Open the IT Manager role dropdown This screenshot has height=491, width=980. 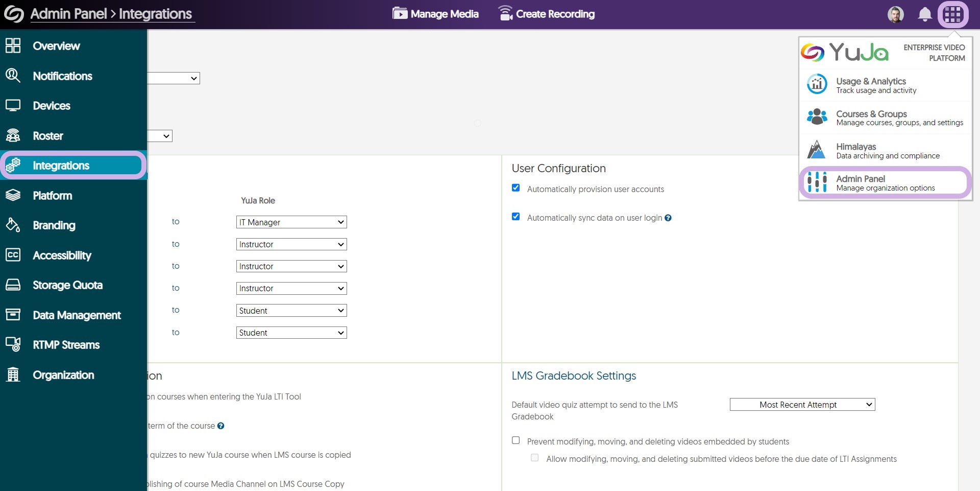point(291,222)
